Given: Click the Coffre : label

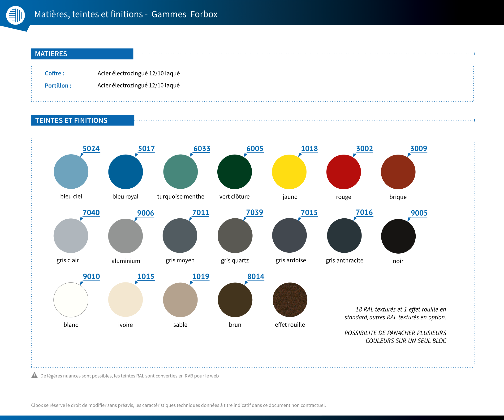Looking at the screenshot, I should pyautogui.click(x=55, y=73).
